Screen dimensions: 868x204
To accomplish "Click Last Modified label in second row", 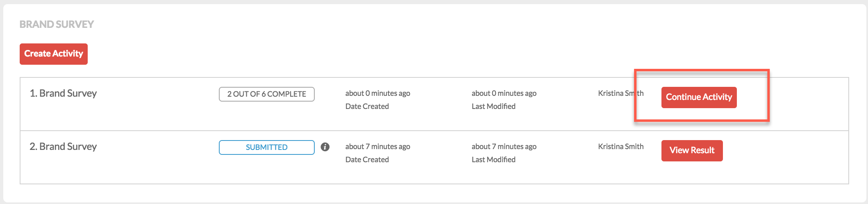I will 493,160.
